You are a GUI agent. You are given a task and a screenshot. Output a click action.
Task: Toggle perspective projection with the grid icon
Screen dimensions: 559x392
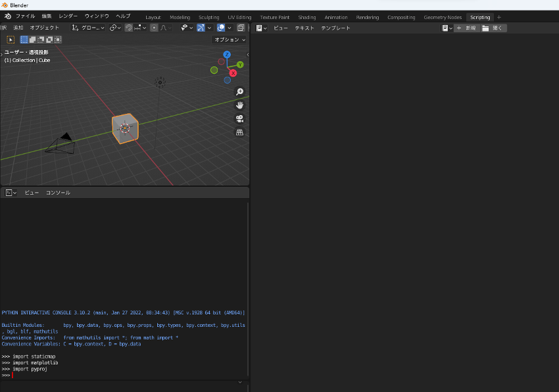coord(239,132)
